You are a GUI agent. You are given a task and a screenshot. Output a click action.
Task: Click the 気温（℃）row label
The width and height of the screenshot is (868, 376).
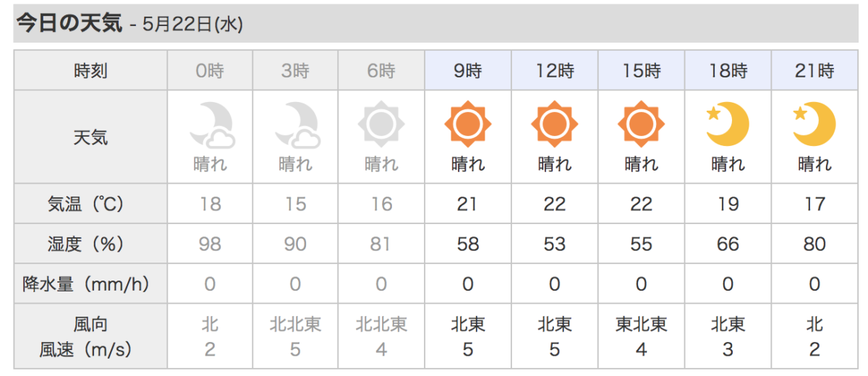[x=90, y=205]
